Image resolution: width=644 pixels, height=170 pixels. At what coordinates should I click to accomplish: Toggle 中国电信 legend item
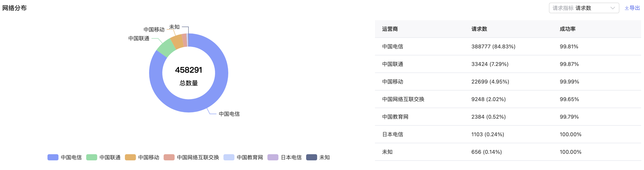tap(64, 157)
